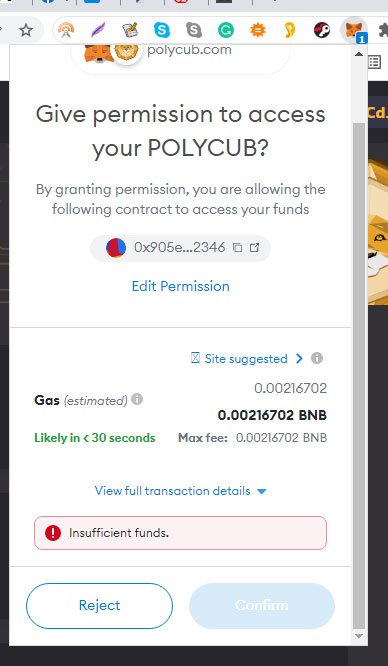The width and height of the screenshot is (388, 666).
Task: Open the purple feather extension icon
Action: (98, 30)
